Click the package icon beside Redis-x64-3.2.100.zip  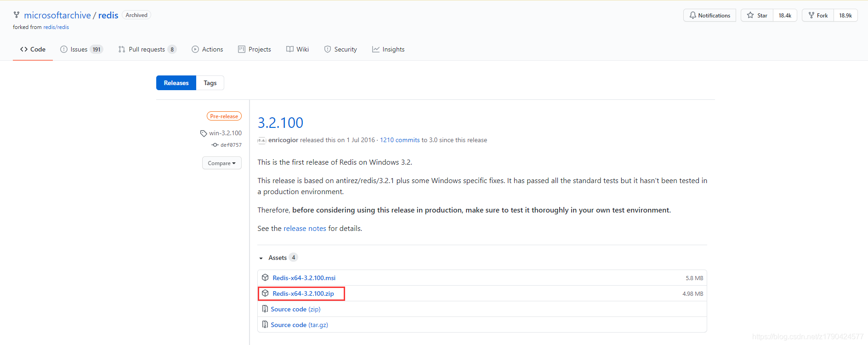click(x=265, y=293)
